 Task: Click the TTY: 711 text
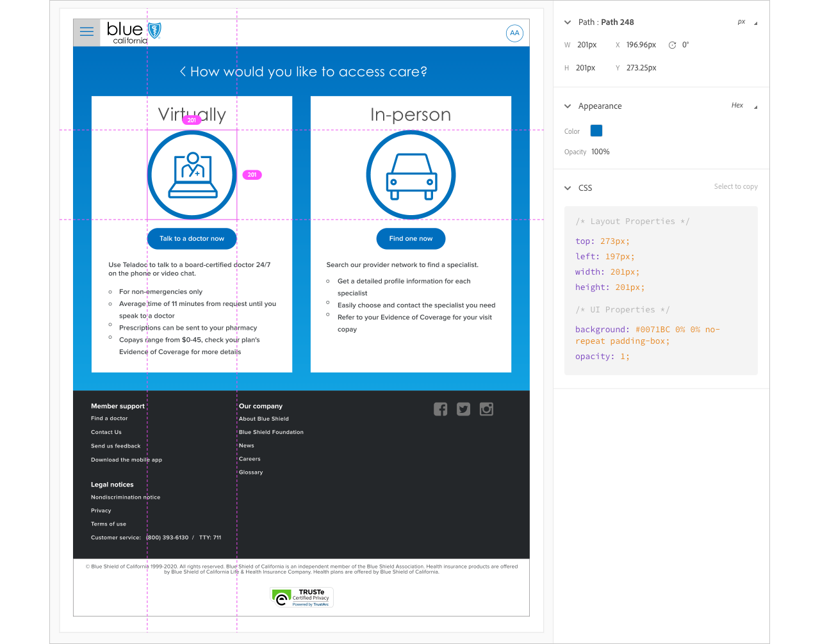click(210, 538)
